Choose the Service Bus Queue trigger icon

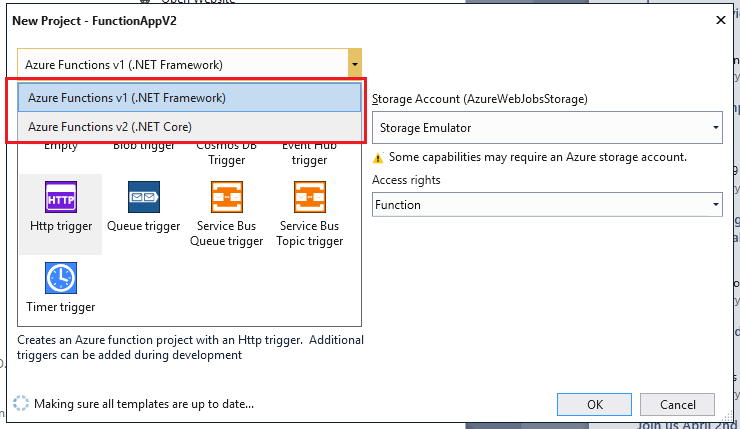coord(227,197)
